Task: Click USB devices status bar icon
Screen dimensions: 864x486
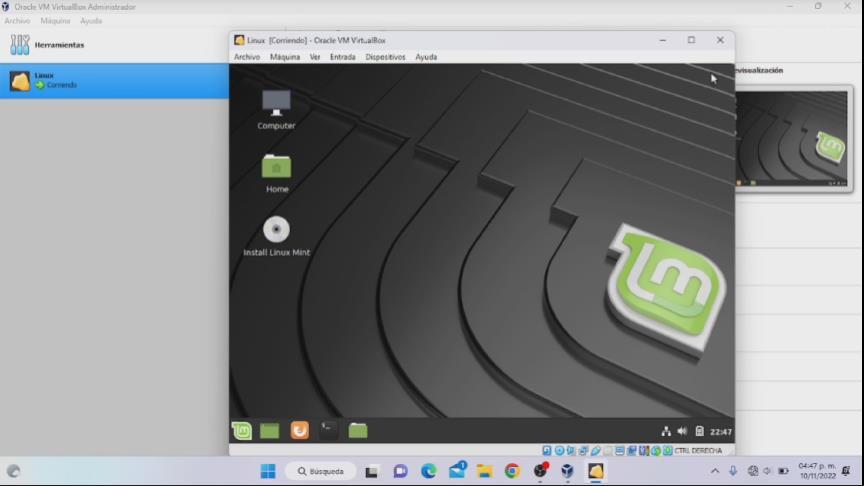Action: [595, 451]
